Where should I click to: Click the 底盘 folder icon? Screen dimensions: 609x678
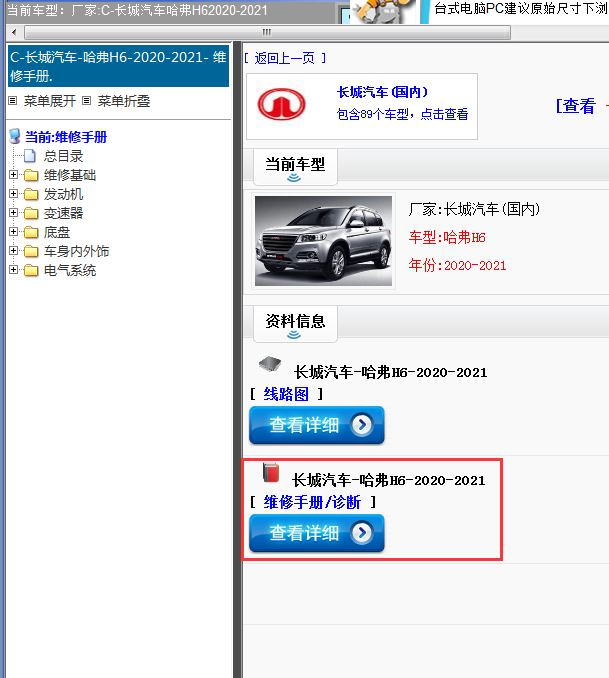(x=31, y=232)
